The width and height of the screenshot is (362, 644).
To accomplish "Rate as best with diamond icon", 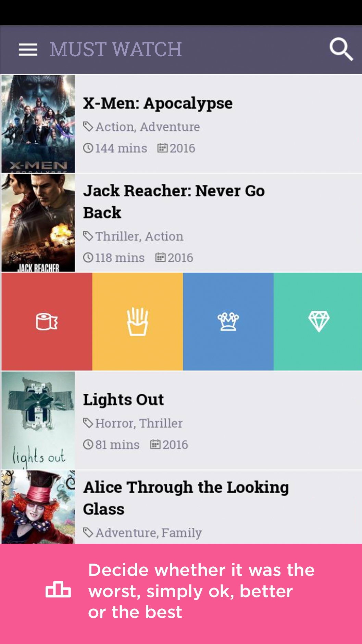I will coord(318,321).
